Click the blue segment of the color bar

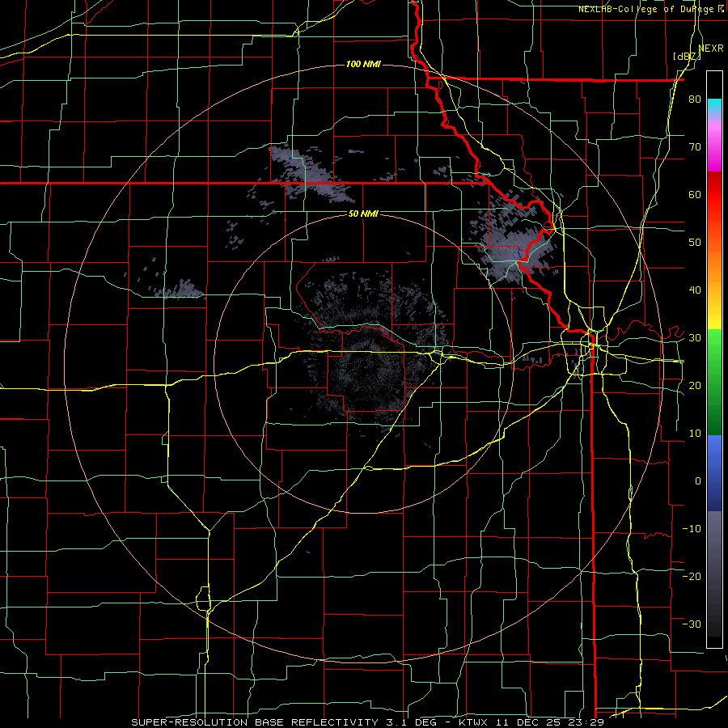[714, 472]
